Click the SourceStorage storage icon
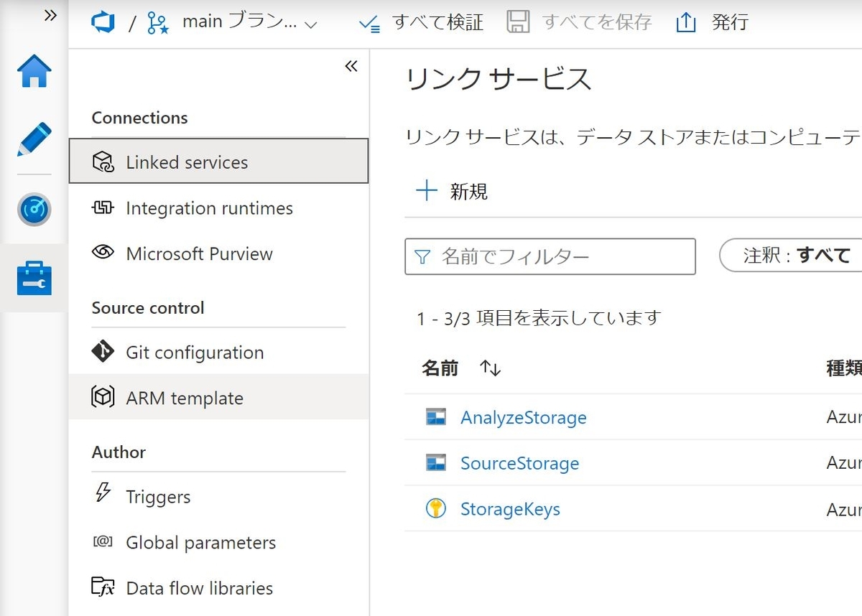Image resolution: width=862 pixels, height=616 pixels. click(x=436, y=463)
